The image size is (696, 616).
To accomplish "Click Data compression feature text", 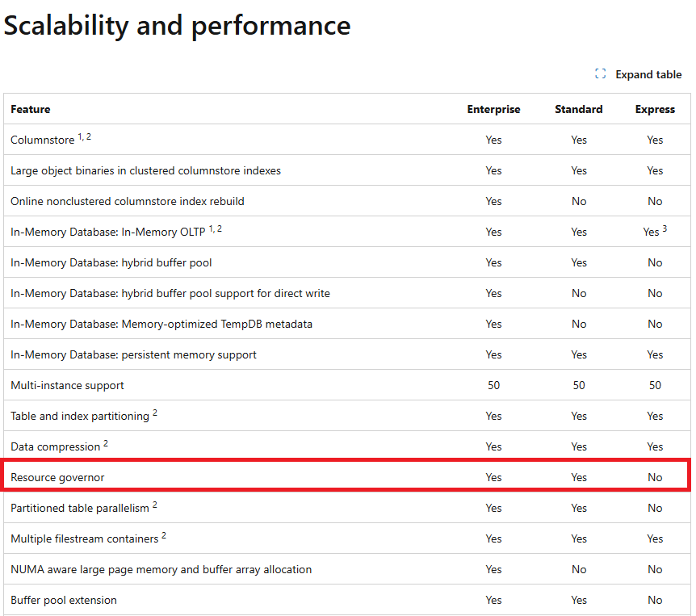I will pyautogui.click(x=56, y=446).
